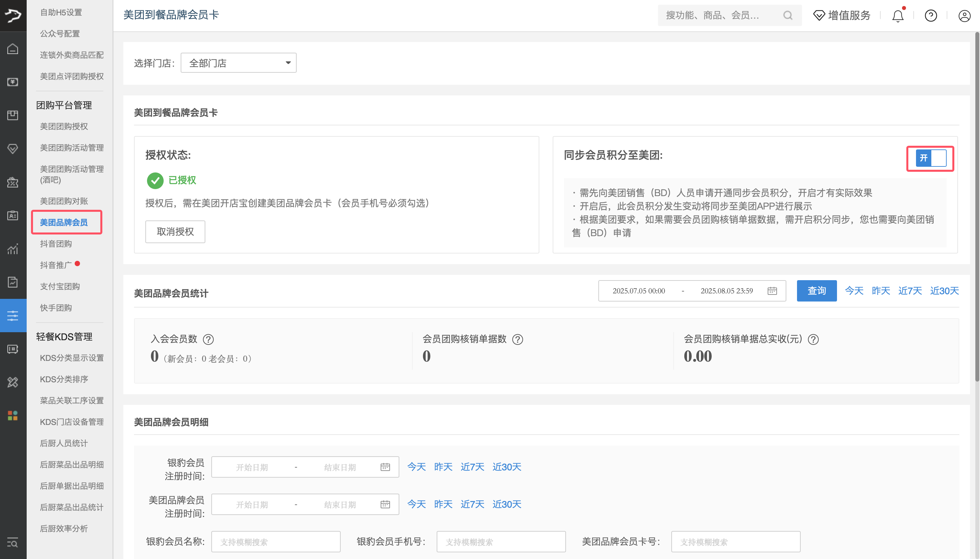
Task: Open the ticket coupon icon in rail
Action: point(13,349)
